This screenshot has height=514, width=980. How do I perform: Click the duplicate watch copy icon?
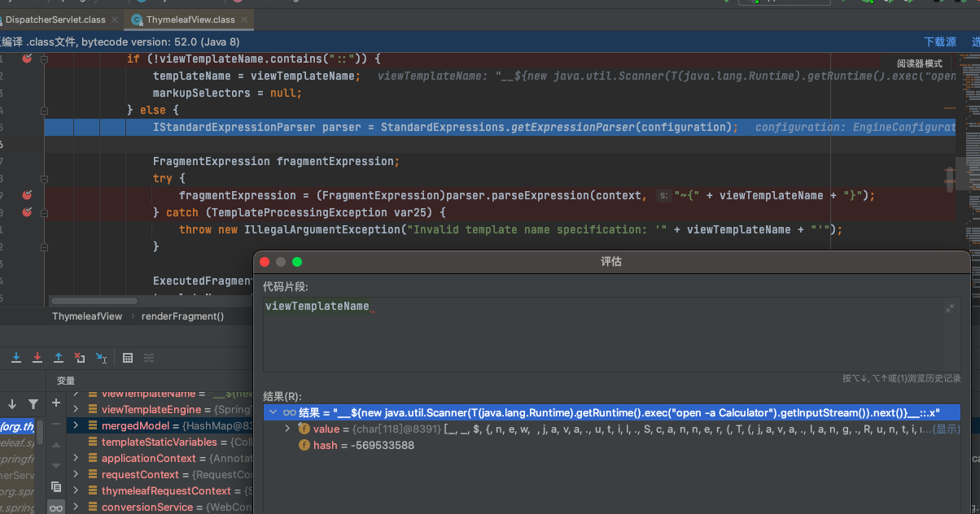tap(56, 486)
